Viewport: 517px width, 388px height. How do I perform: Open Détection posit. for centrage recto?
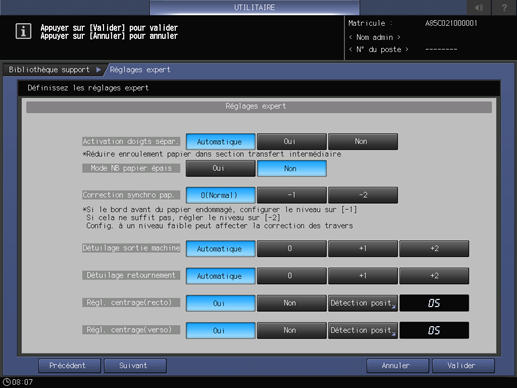click(x=363, y=303)
